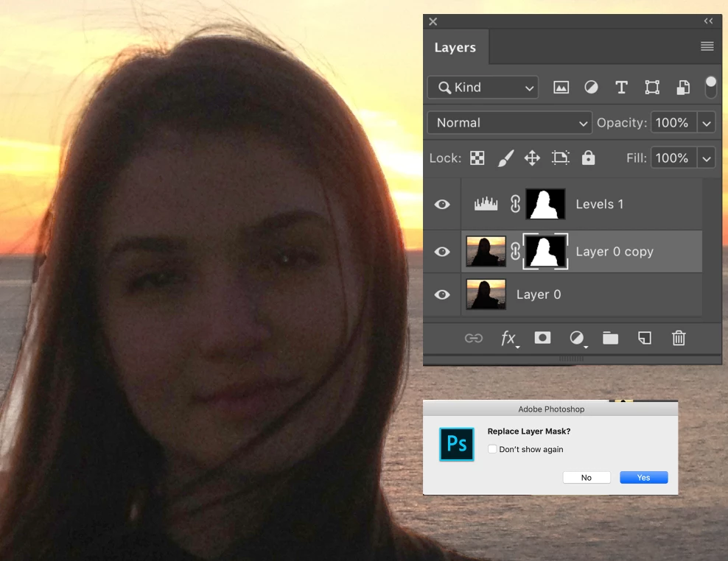Click the Opacity label
728x561 pixels.
[x=622, y=123]
